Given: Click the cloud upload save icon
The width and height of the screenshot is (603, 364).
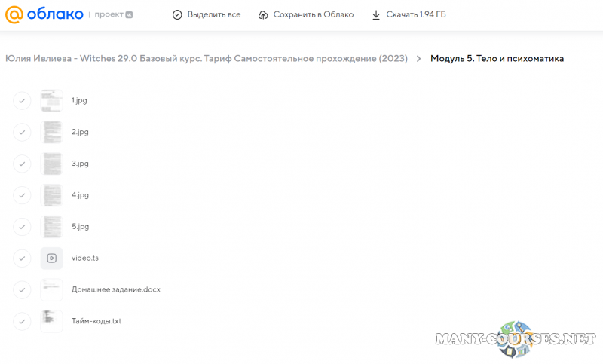Looking at the screenshot, I should tap(263, 14).
